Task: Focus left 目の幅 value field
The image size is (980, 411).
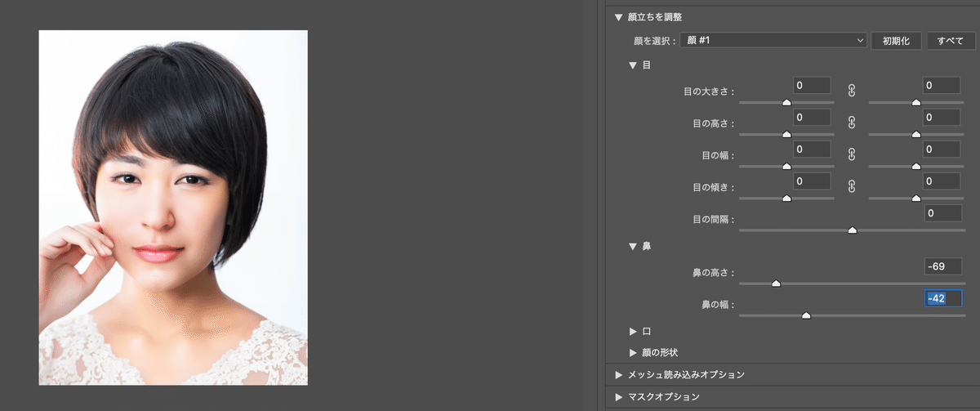Action: [x=812, y=149]
